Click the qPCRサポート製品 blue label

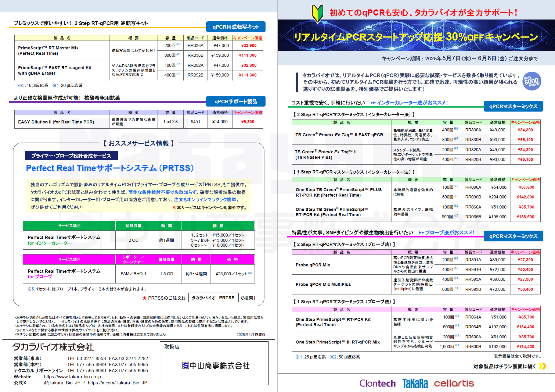coord(236,102)
